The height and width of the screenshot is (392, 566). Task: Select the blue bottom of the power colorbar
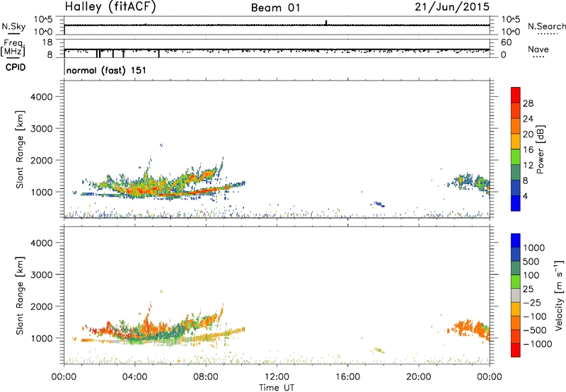coord(516,203)
